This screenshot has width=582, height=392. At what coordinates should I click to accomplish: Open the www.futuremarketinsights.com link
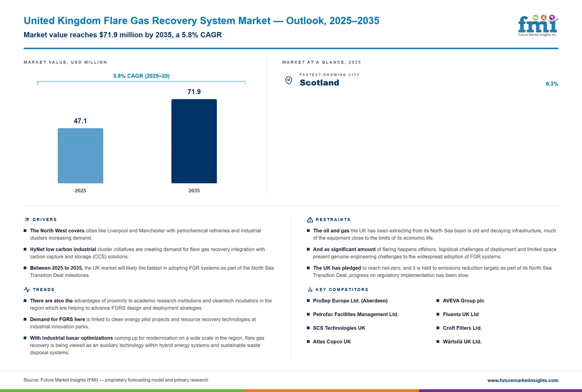522,380
